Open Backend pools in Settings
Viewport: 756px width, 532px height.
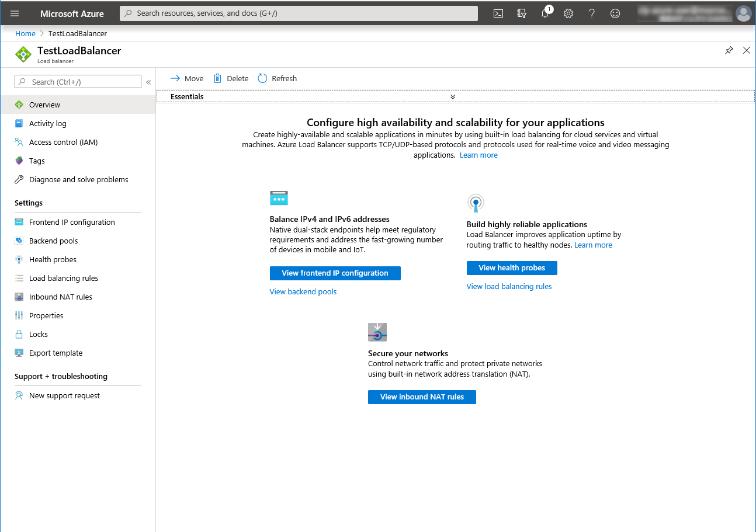53,241
